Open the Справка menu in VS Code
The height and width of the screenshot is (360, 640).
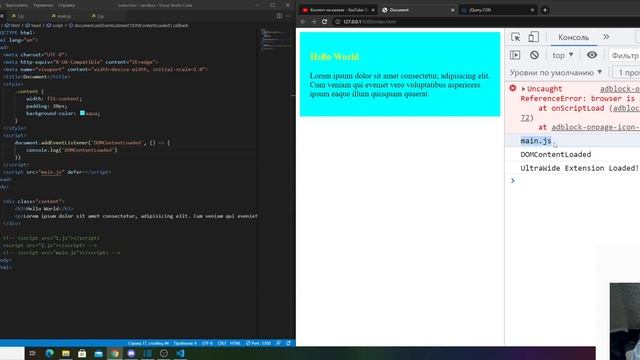pos(66,5)
